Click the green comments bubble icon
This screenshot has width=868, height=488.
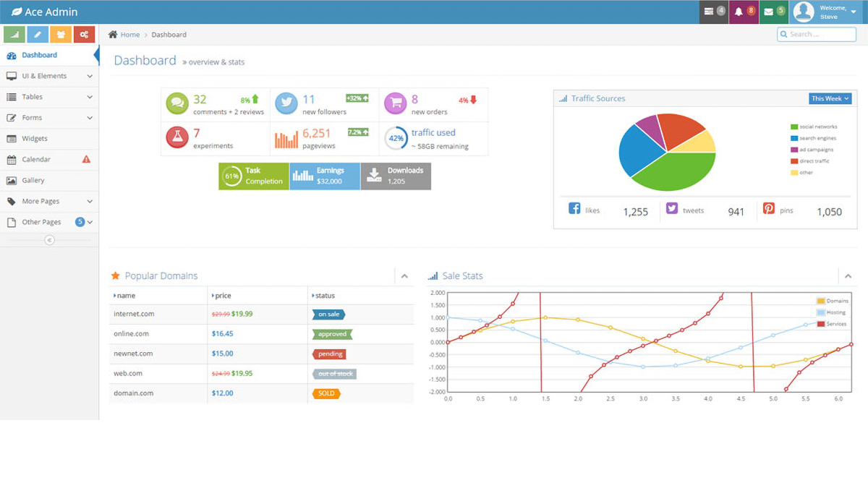click(177, 103)
